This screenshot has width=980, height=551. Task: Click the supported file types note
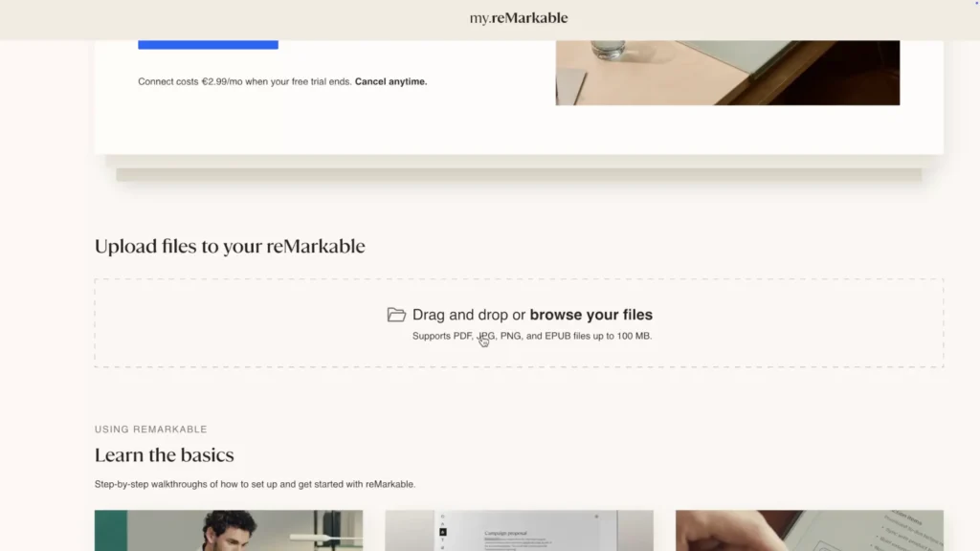pos(532,336)
